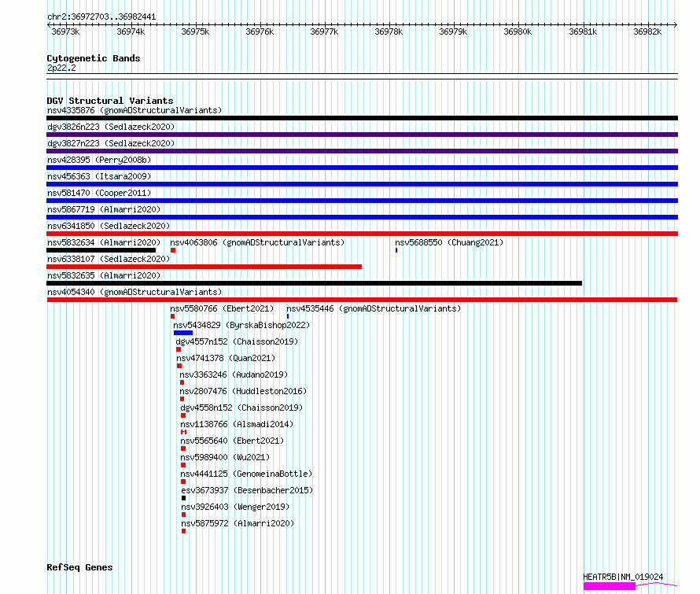The height and width of the screenshot is (594, 700).
Task: Click the red nsv5989400 Wu2021 marker
Action: click(x=183, y=465)
